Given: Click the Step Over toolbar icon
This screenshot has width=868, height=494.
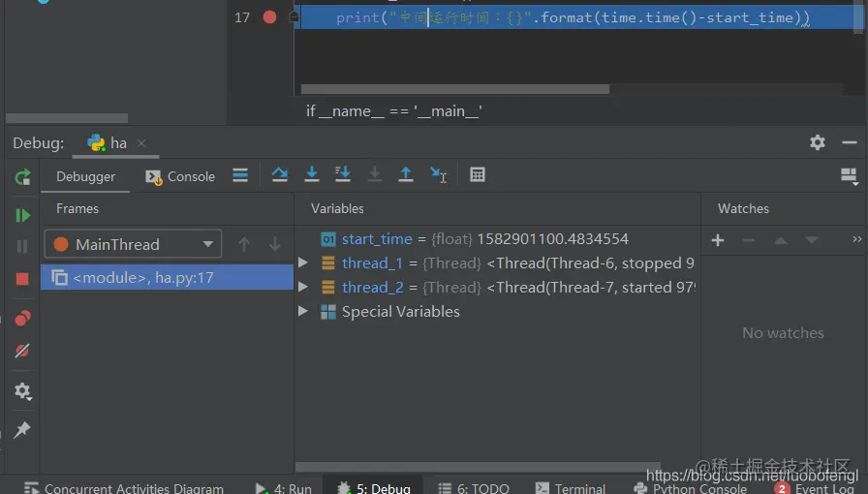Looking at the screenshot, I should click(280, 175).
